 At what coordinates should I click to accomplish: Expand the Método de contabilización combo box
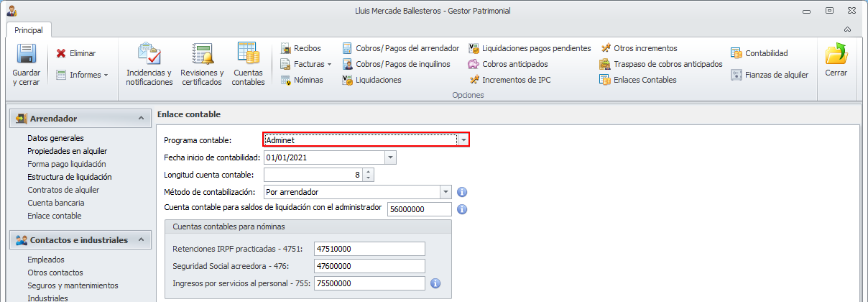pos(445,192)
